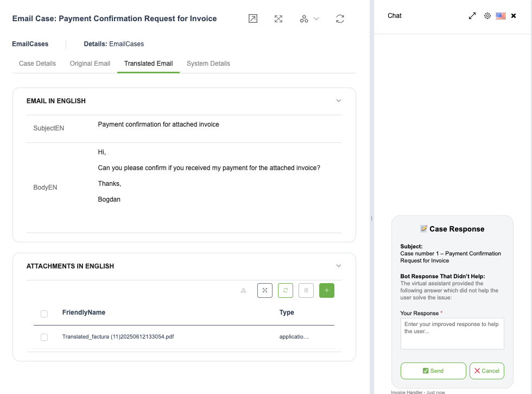Open case in new window icon
Image resolution: width=532 pixels, height=394 pixels.
pyautogui.click(x=253, y=18)
